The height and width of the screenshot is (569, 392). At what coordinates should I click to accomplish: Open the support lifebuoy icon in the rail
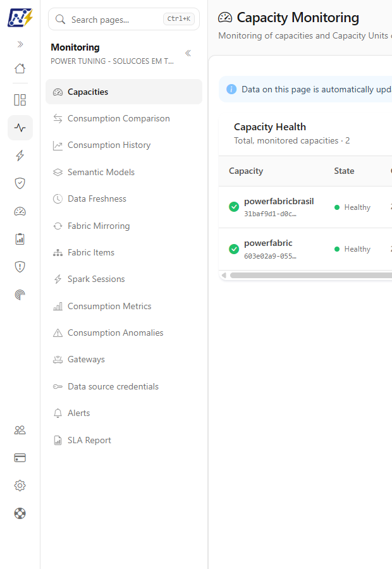(20, 513)
